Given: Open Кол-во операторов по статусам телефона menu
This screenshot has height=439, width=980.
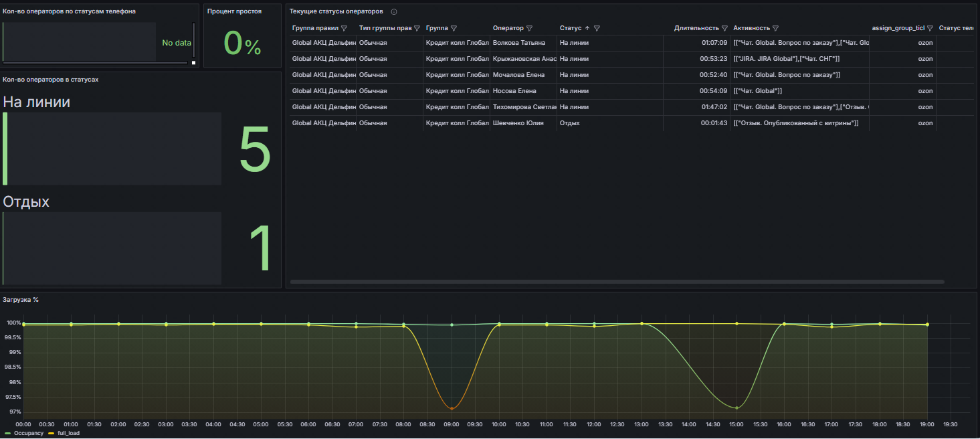Looking at the screenshot, I should coord(69,11).
